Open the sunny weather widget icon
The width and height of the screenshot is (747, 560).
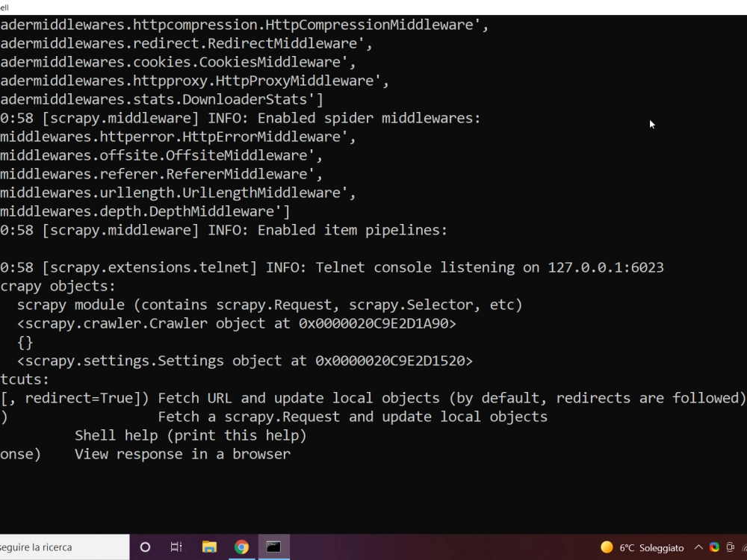point(607,547)
